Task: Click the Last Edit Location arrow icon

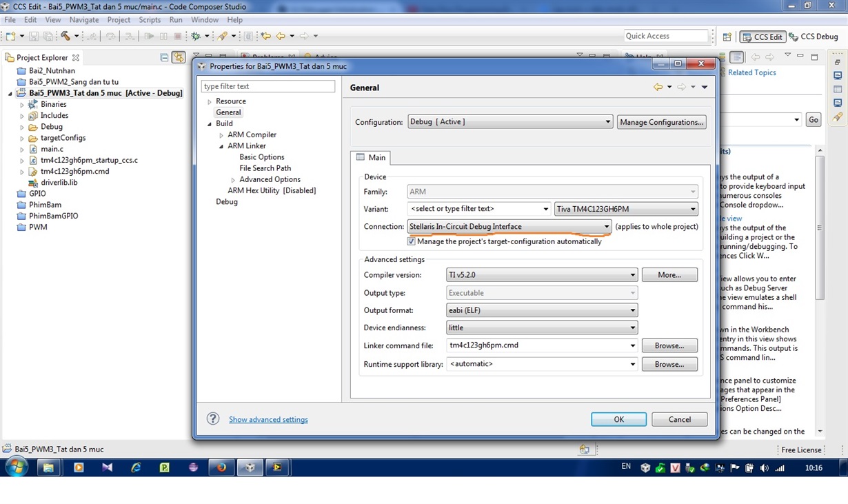Action: tap(265, 36)
